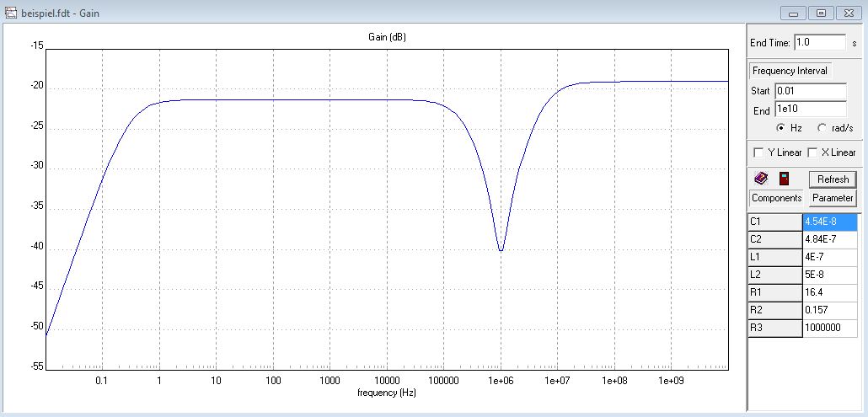Click the C2 row header
This screenshot has width=868, height=417.
[775, 239]
